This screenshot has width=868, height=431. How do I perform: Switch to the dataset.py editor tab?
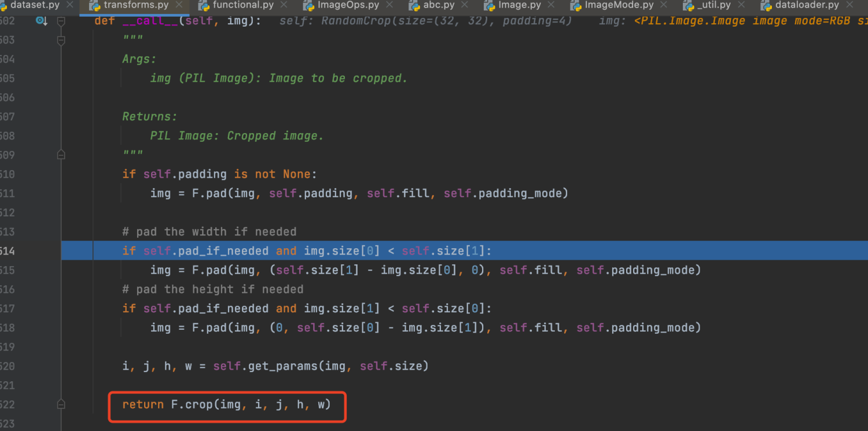[x=35, y=5]
